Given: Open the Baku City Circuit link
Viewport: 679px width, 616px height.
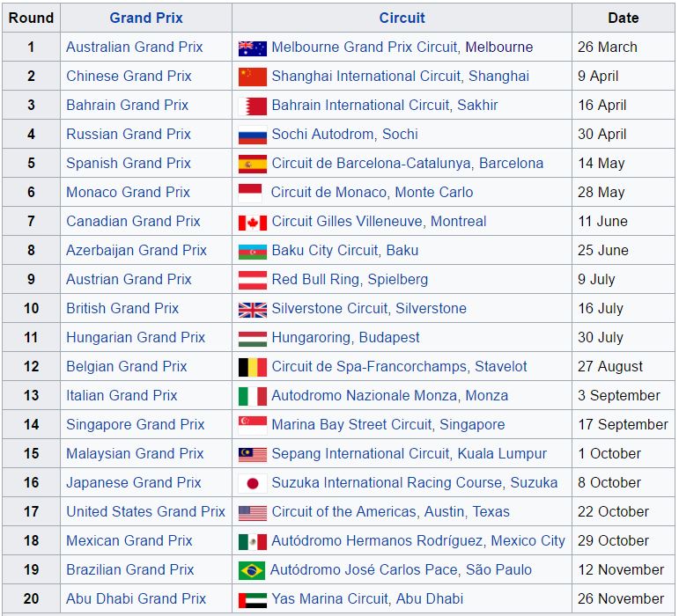Looking at the screenshot, I should pyautogui.click(x=325, y=250).
